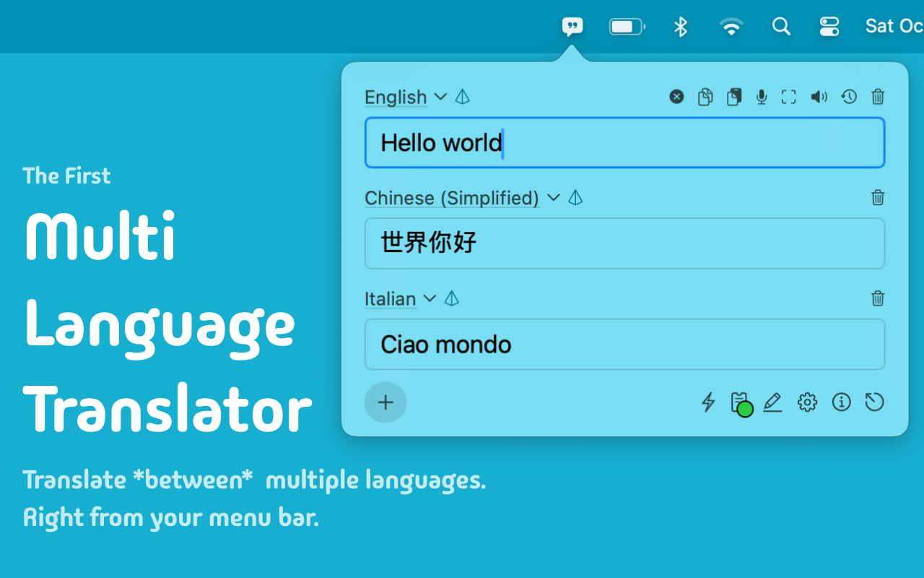Add another language with plus button
Screen dimensions: 924x578
[385, 402]
